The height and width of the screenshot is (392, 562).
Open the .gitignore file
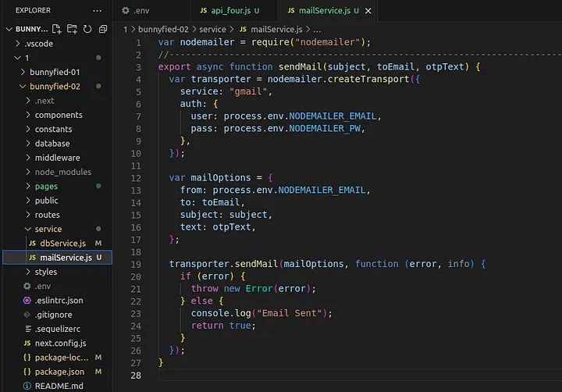(x=57, y=315)
